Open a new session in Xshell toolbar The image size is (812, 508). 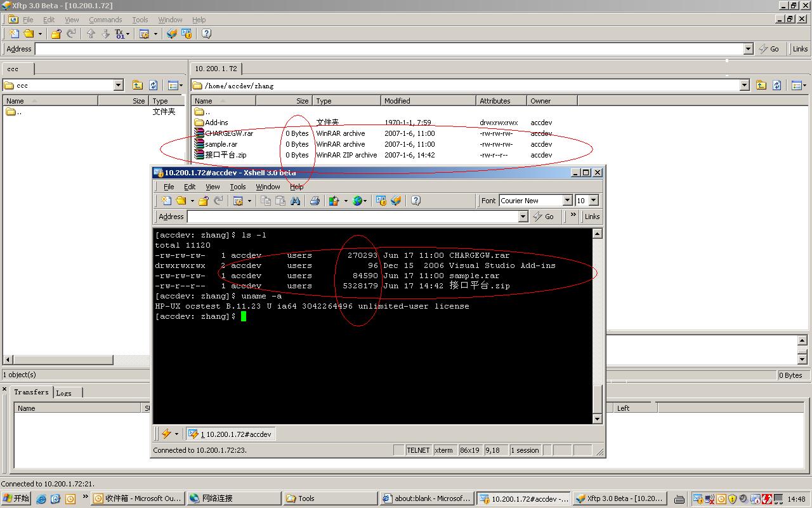[x=166, y=201]
